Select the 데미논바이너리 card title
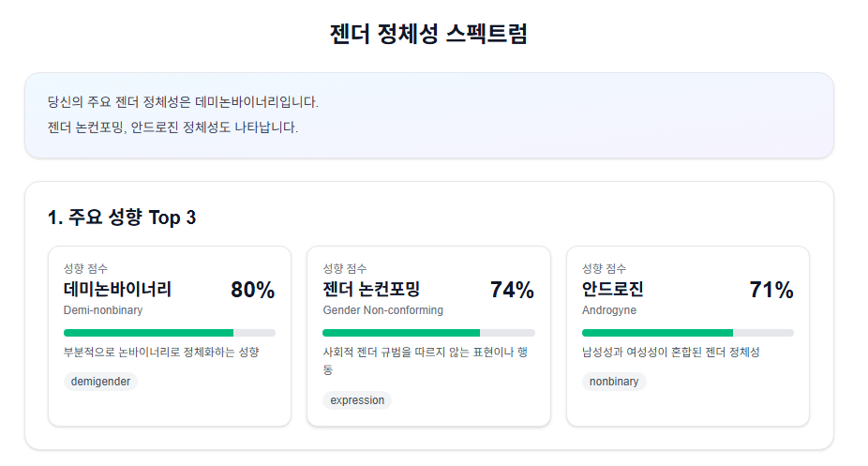The height and width of the screenshot is (466, 868). coord(118,290)
